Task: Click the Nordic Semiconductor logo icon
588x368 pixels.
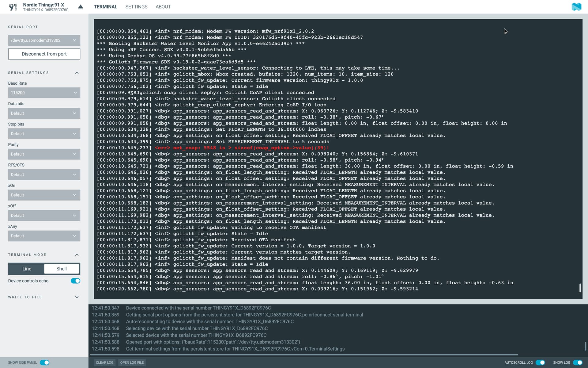Action: [x=576, y=7]
